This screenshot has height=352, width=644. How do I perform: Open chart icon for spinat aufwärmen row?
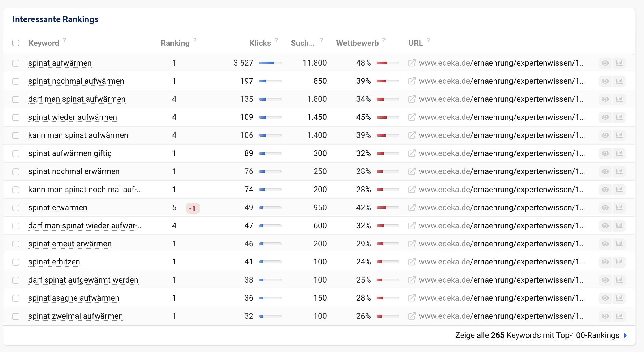[x=619, y=63]
